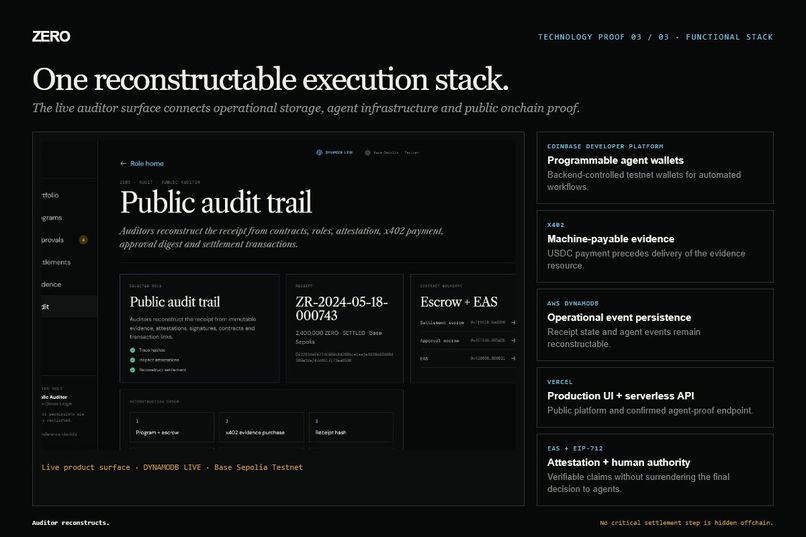Screen dimensions: 806x537
Task: Click the EAS + EIP-712 label
Action: pyautogui.click(x=575, y=449)
